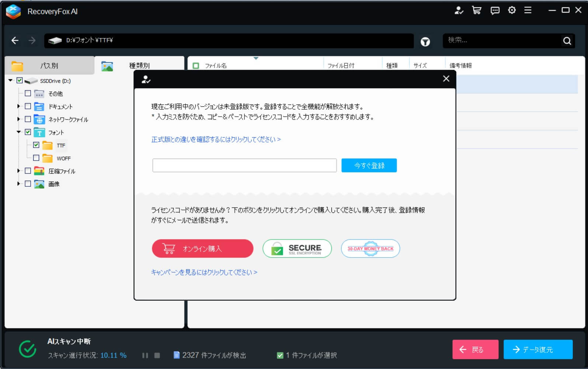Click the 今すぐ登録 button
588x369 pixels.
point(369,165)
